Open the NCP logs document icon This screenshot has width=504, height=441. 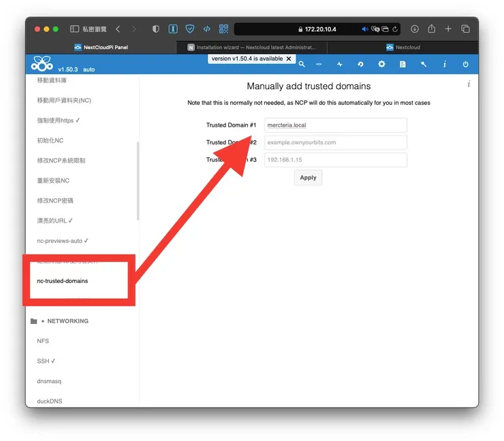pos(403,64)
